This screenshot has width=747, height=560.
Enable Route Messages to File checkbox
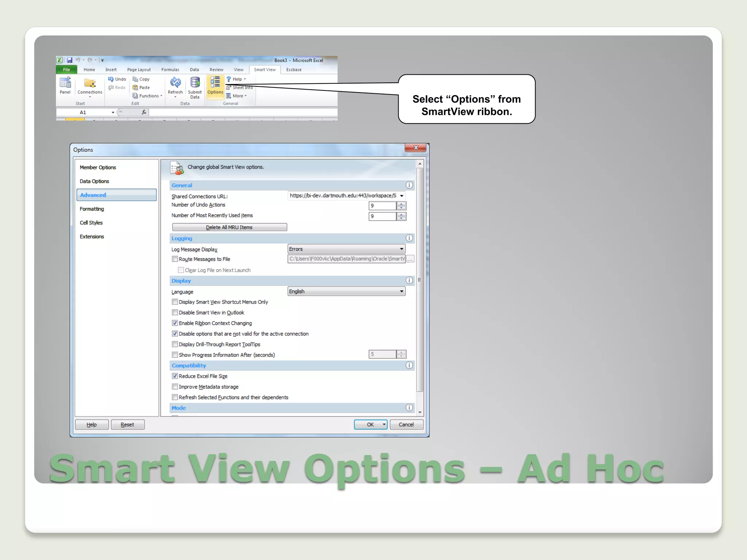tap(175, 259)
